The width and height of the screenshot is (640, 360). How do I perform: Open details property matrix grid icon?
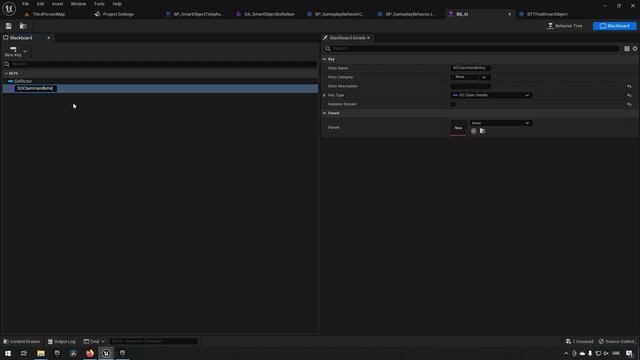pos(627,49)
